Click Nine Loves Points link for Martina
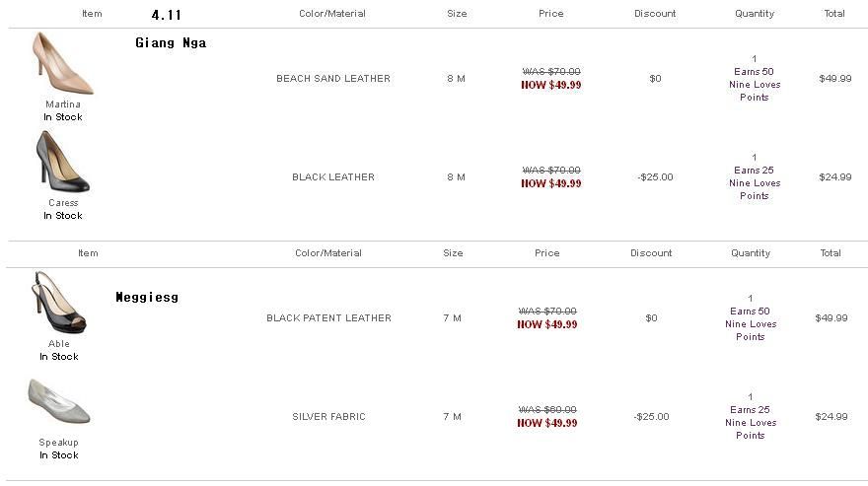The height and width of the screenshot is (486, 868). (x=755, y=91)
